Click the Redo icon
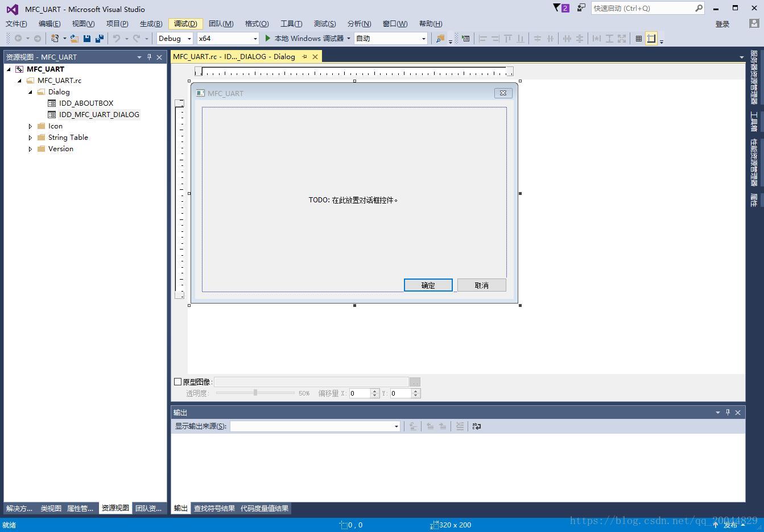 136,38
